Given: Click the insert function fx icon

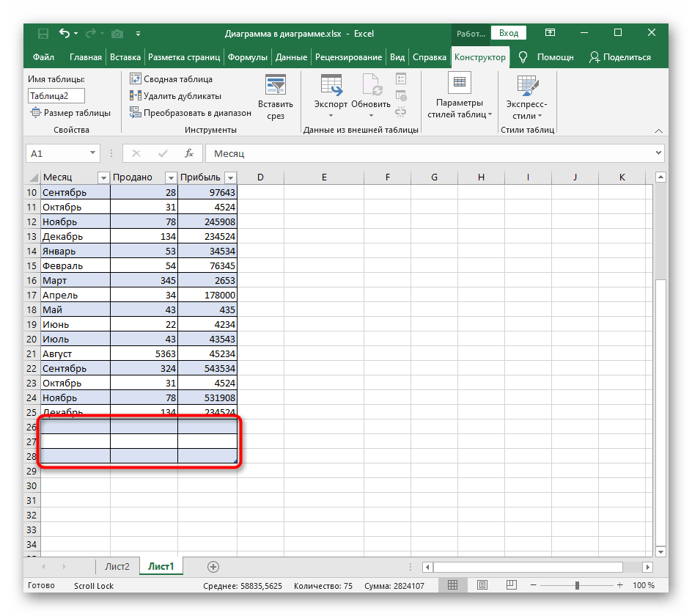Looking at the screenshot, I should click(189, 153).
